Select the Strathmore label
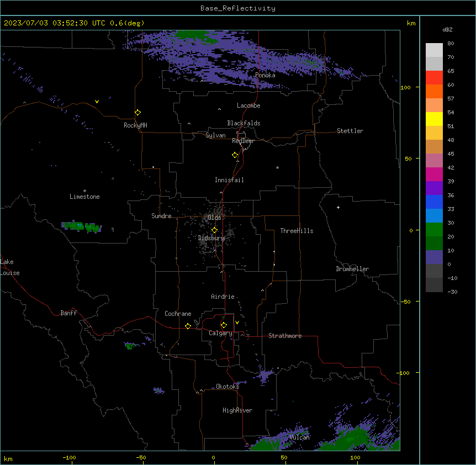476x465 pixels. [x=285, y=336]
